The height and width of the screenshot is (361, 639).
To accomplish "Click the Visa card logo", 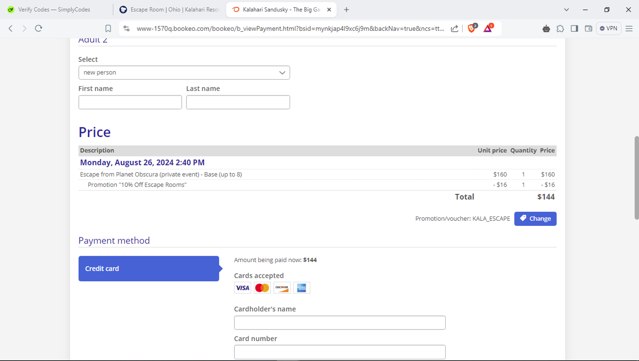I will click(242, 288).
